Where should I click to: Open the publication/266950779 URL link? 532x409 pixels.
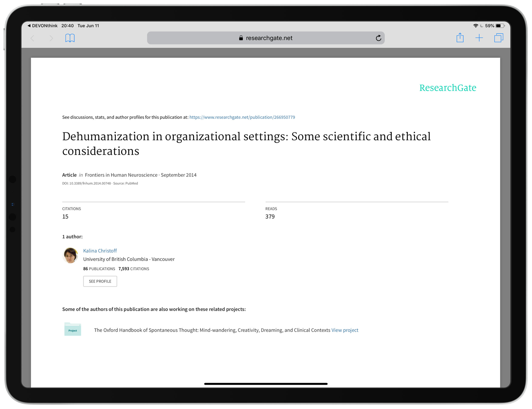click(x=242, y=117)
